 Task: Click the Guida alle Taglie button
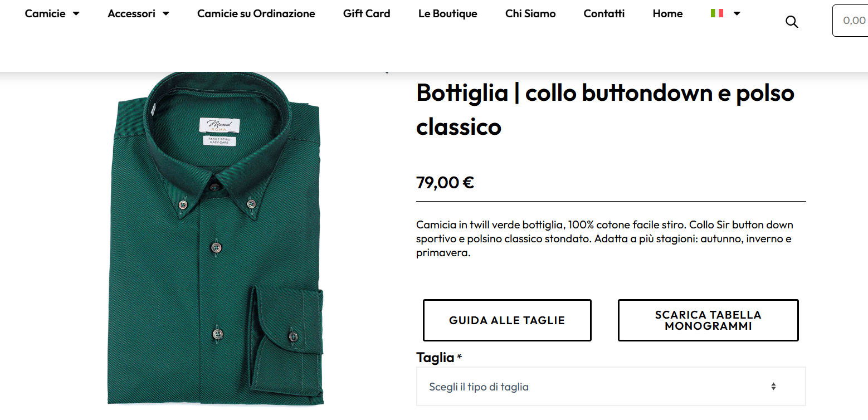[507, 320]
